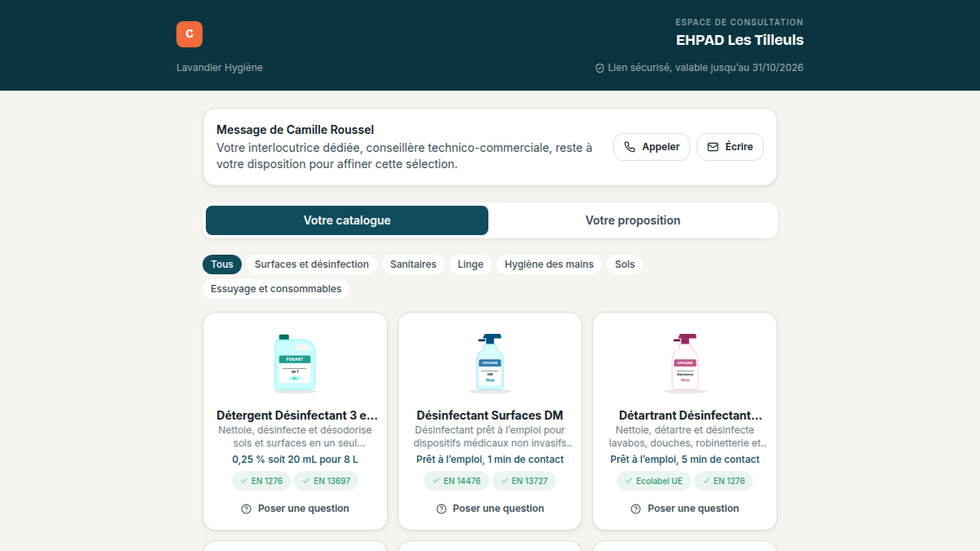Filter by Surfaces et désinfection
The height and width of the screenshot is (551, 980).
312,264
